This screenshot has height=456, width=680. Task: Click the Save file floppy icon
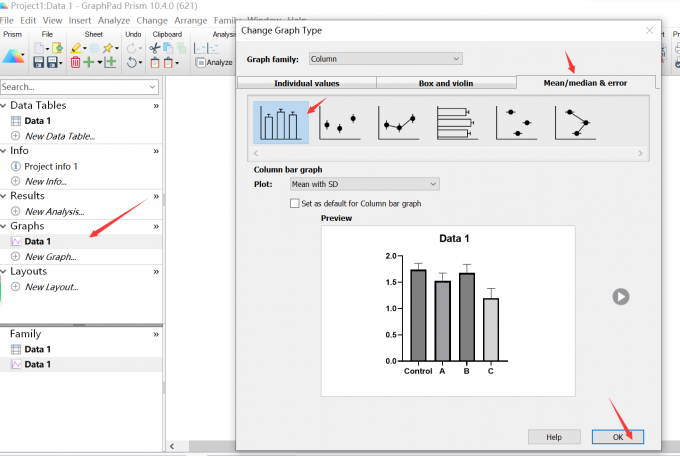click(x=39, y=62)
